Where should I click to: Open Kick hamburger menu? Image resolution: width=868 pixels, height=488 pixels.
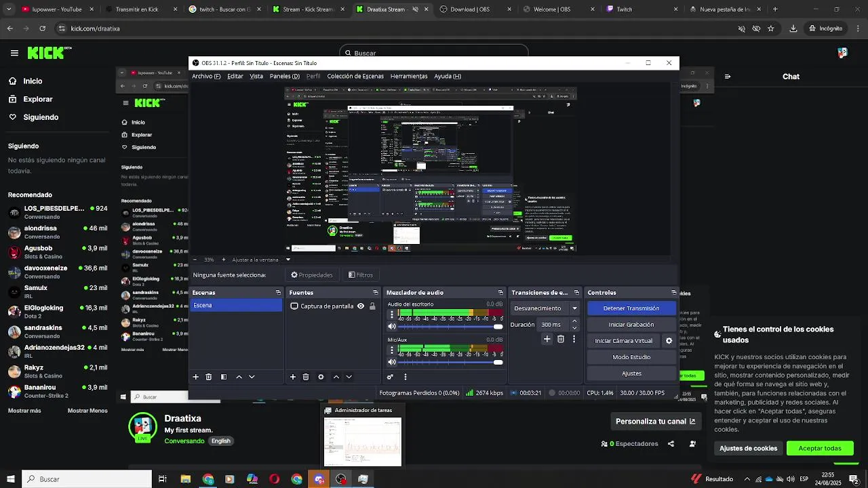click(x=14, y=53)
